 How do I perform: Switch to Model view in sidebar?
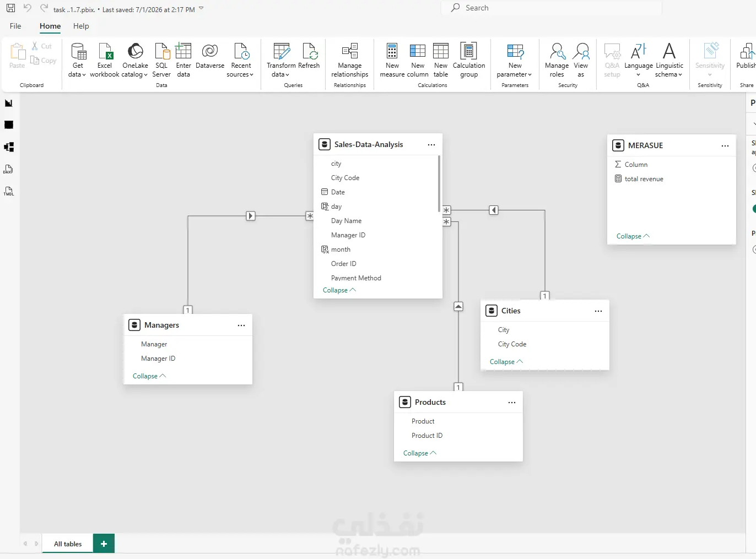coord(9,147)
